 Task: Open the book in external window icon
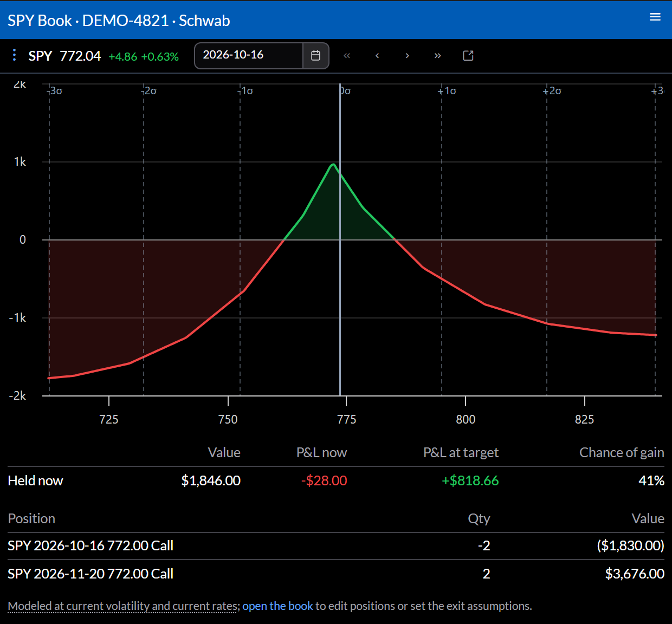tap(468, 56)
